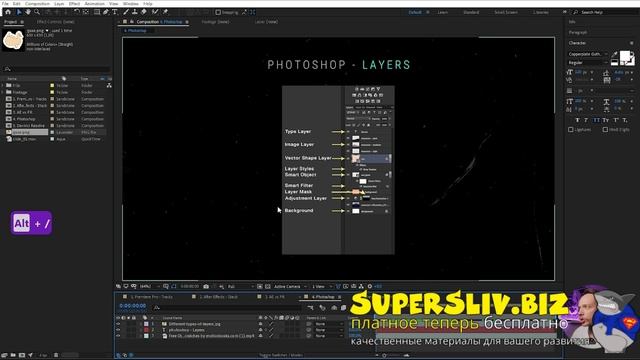Click the text fill color swatch
This screenshot has height=360, width=640.
tap(625, 56)
